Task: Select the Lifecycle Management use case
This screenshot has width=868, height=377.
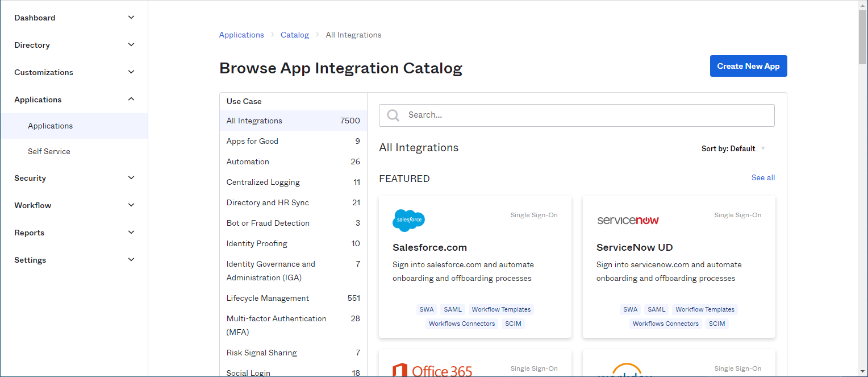Action: tap(268, 298)
